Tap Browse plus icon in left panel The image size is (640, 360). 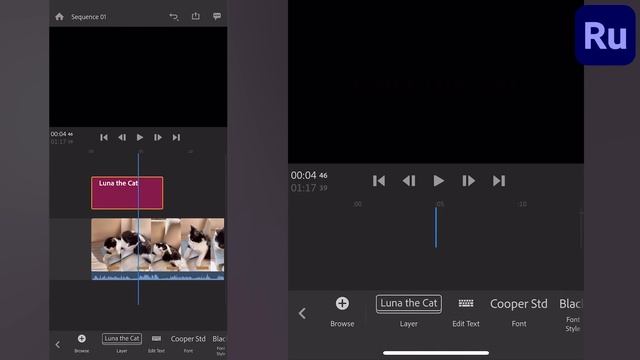[x=82, y=338]
